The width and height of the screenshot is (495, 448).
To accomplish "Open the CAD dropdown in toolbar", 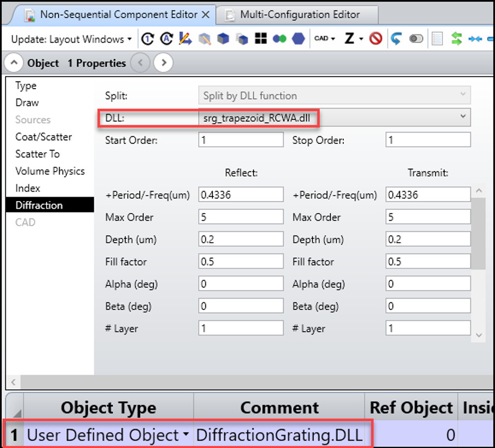I will pos(324,39).
